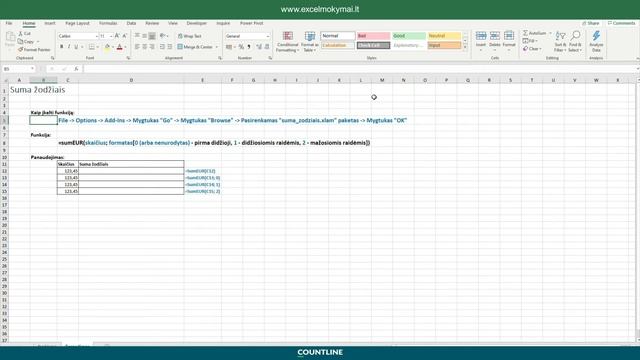
Task: Apply the Good cell style
Action: click(409, 36)
